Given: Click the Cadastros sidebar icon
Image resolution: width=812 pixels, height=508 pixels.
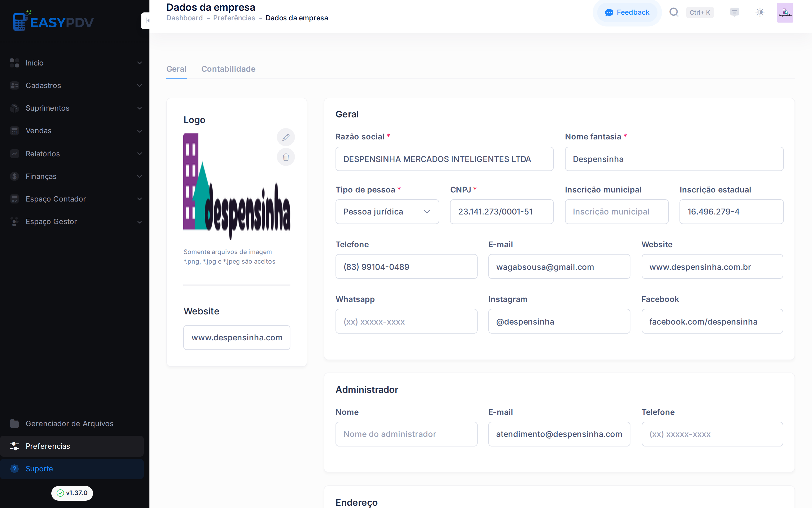Looking at the screenshot, I should (14, 85).
